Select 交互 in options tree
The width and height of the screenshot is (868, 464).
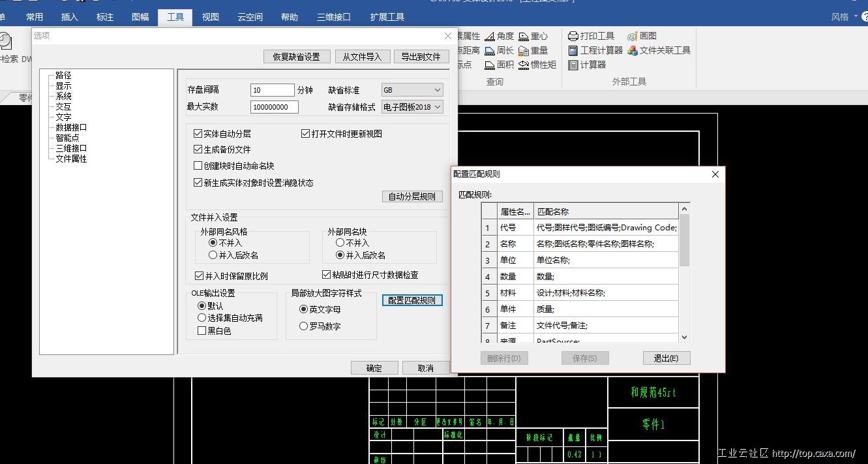[63, 107]
